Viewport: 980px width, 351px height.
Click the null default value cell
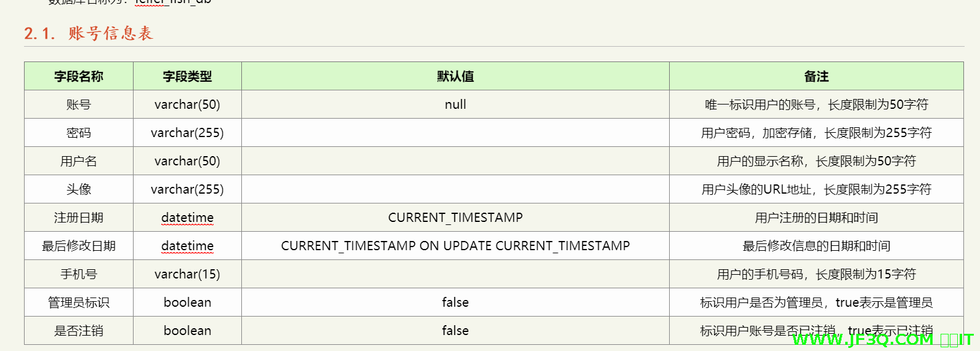[x=455, y=105]
